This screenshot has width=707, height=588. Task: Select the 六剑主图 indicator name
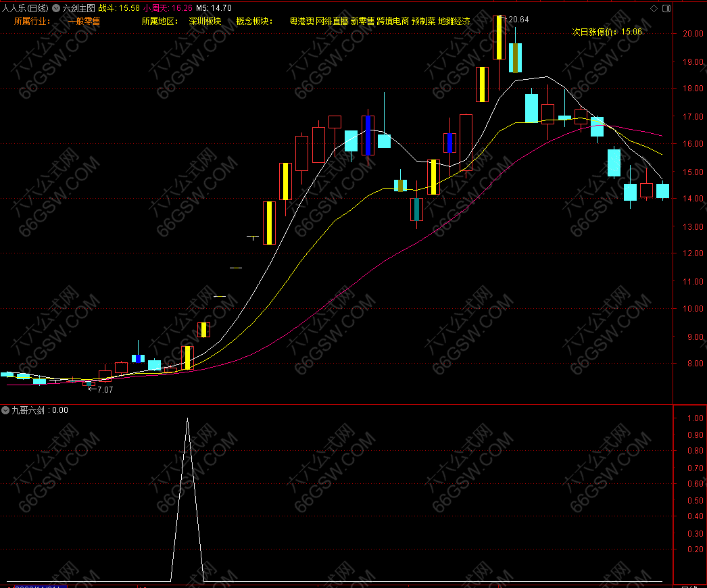coord(78,8)
